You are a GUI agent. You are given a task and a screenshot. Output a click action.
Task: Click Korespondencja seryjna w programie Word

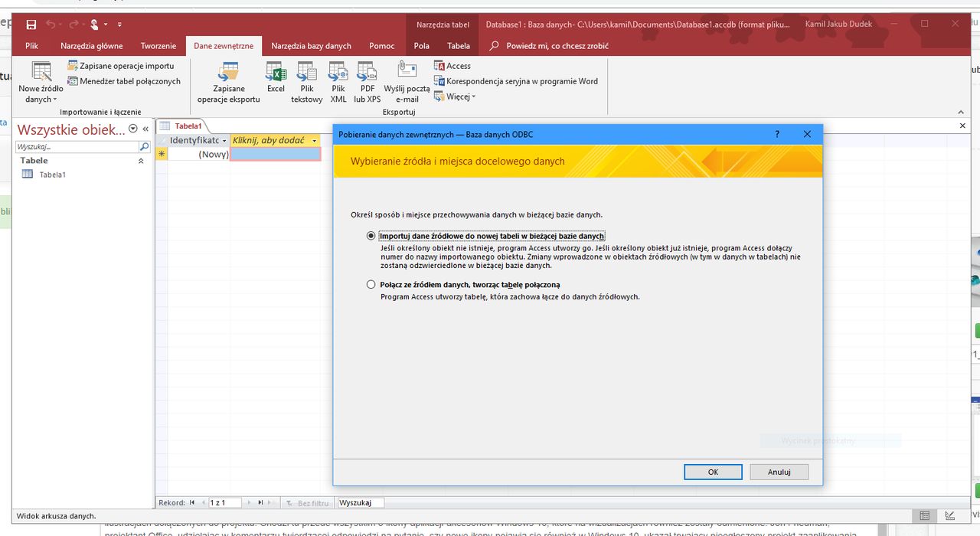click(516, 81)
